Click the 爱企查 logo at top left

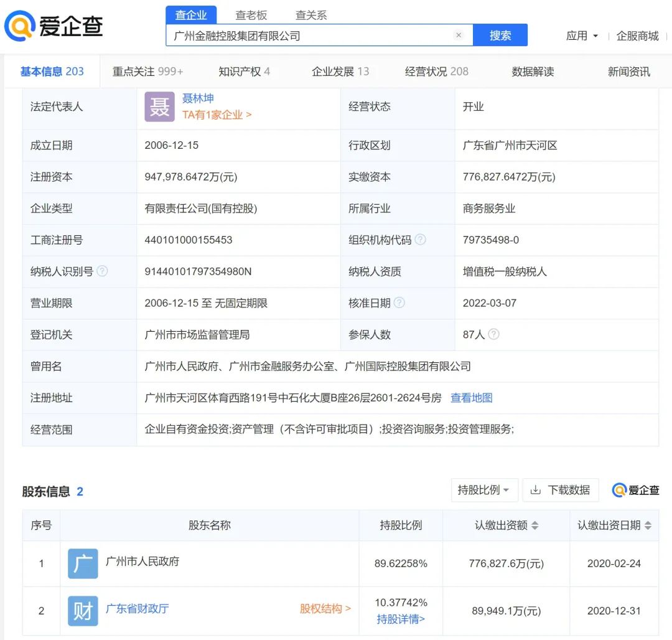coord(53,26)
